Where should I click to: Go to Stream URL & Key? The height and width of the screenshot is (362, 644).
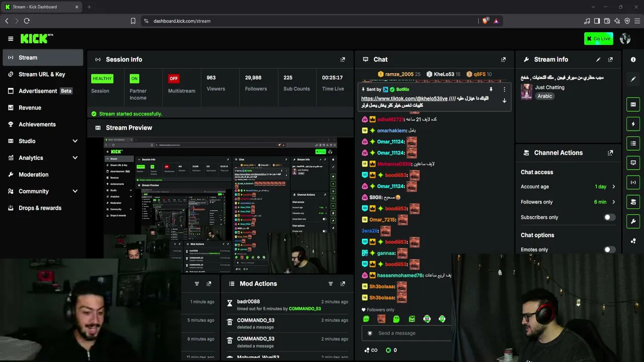click(x=43, y=74)
